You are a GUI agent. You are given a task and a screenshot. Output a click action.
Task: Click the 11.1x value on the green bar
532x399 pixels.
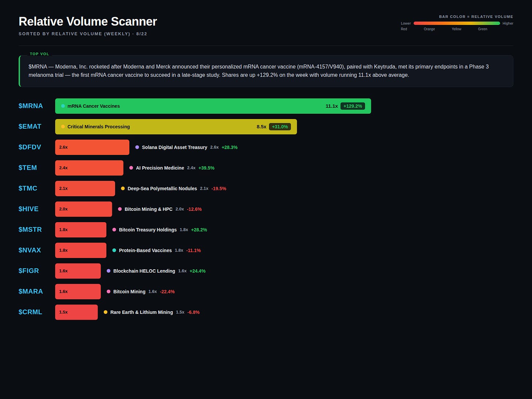(332, 106)
